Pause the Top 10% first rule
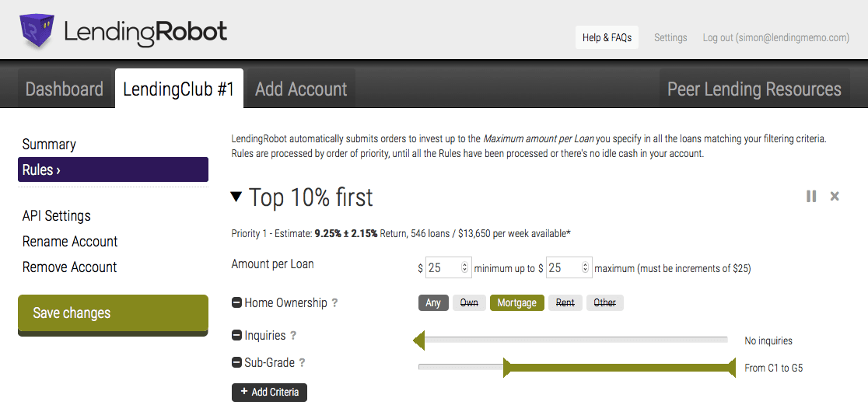The width and height of the screenshot is (868, 419). point(811,197)
